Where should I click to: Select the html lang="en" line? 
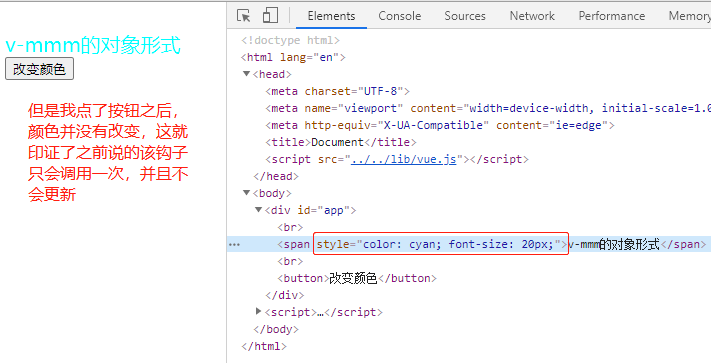click(293, 57)
